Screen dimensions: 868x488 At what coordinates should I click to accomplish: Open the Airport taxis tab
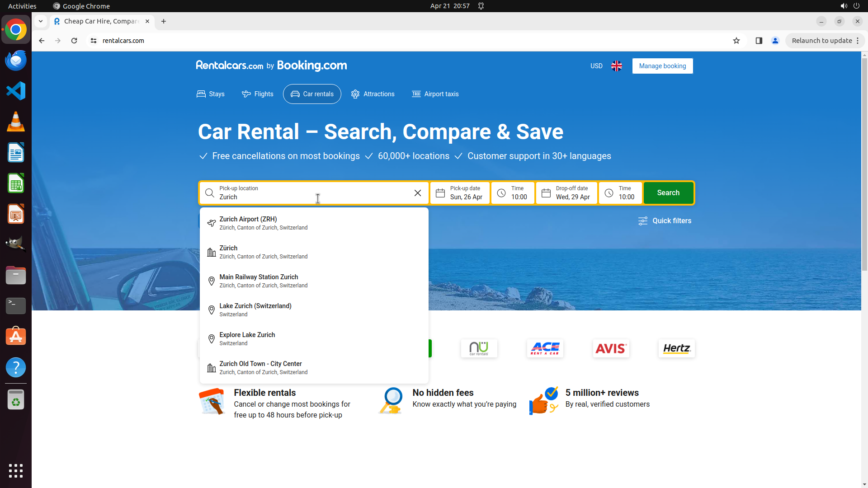[435, 94]
